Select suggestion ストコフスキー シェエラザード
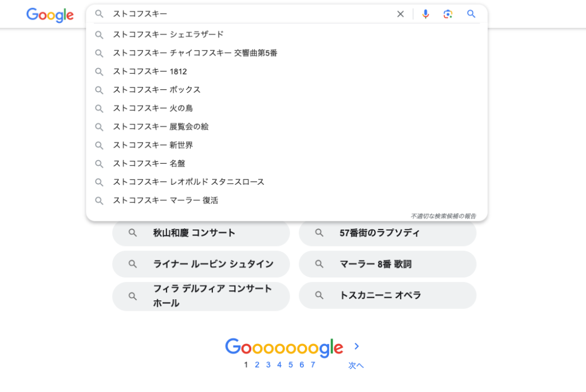 168,34
